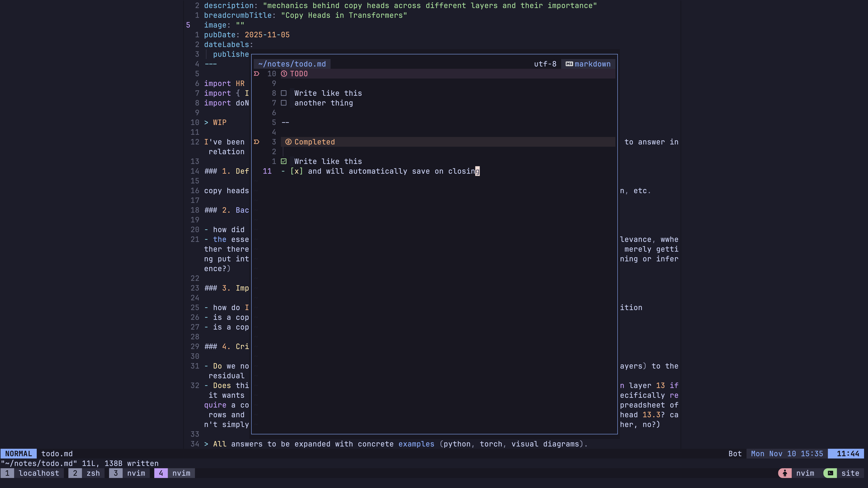This screenshot has width=868, height=488.
Task: Check the 'another thing' checkbox
Action: (x=284, y=103)
